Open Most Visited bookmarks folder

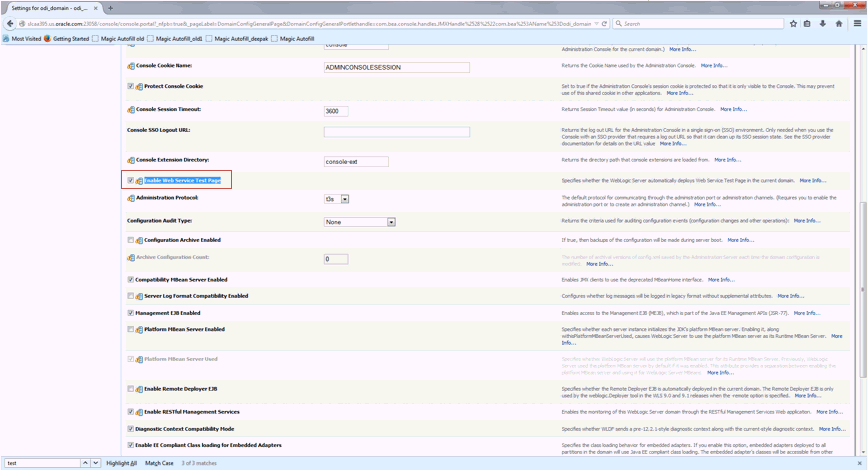22,39
